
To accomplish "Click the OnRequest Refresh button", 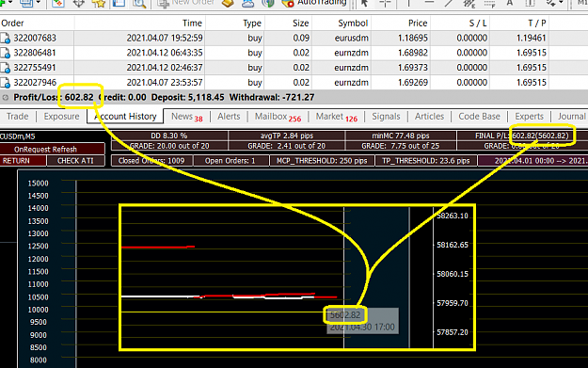I will pos(53,150).
